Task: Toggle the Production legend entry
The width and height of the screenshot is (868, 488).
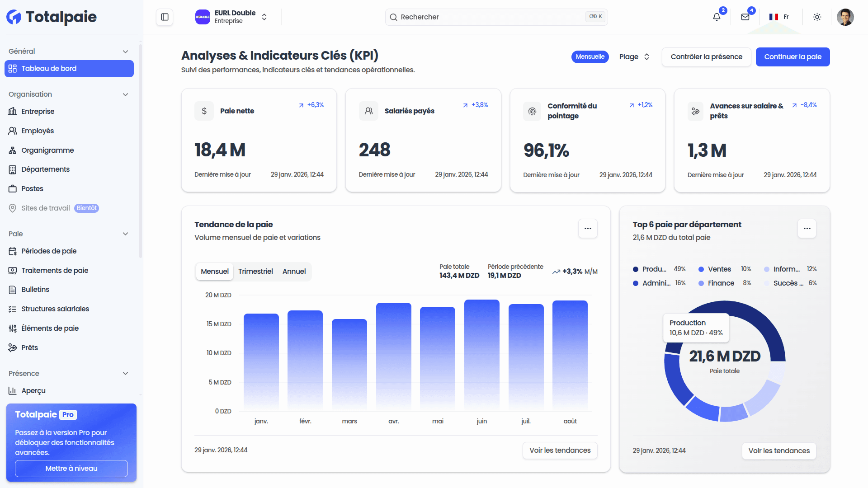Action: click(654, 269)
